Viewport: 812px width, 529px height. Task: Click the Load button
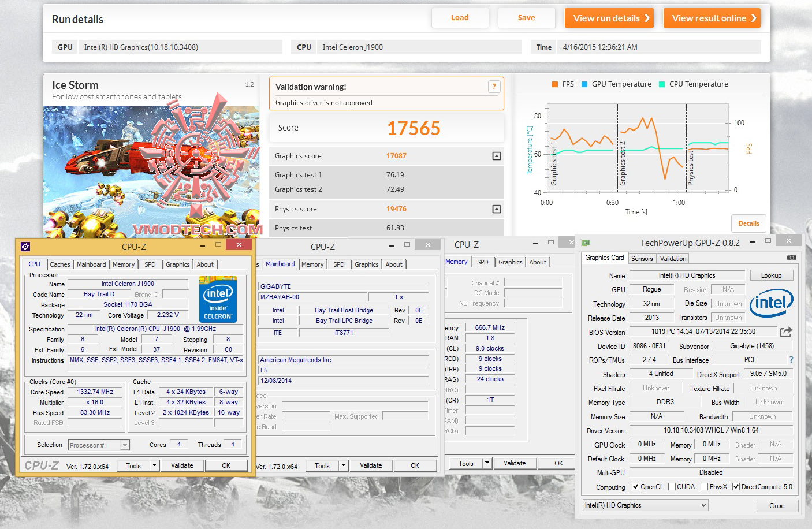coord(460,18)
